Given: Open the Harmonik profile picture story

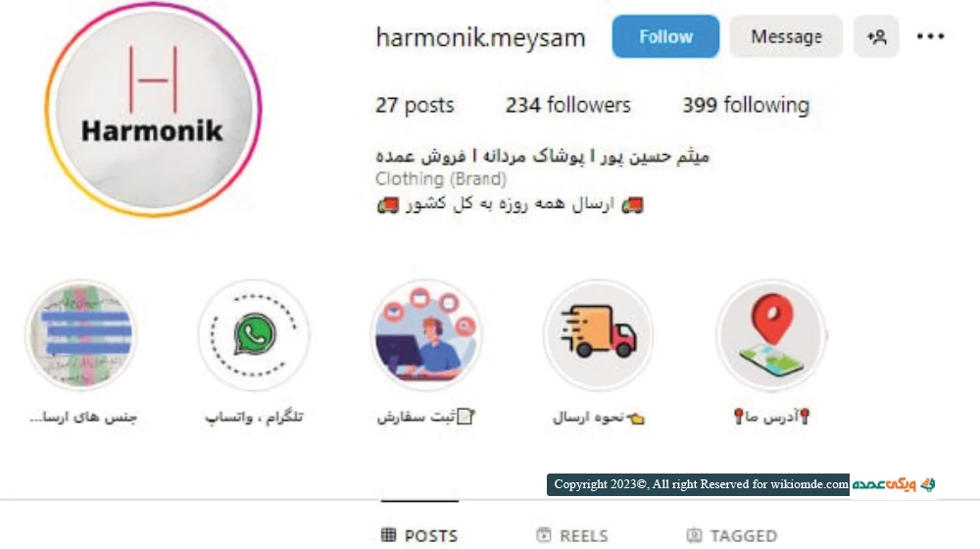Looking at the screenshot, I should (x=153, y=110).
